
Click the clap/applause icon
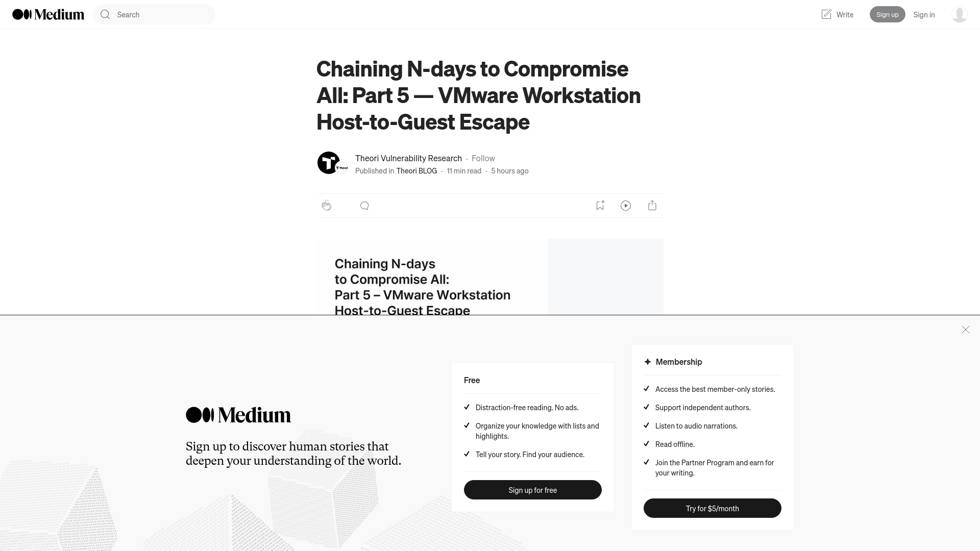tap(327, 205)
